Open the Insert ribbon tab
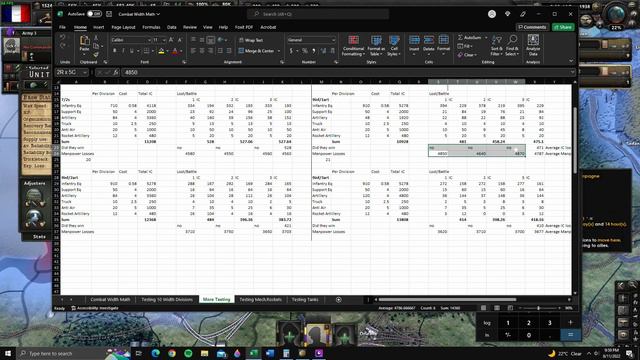Image resolution: width=640 pixels, height=360 pixels. click(98, 27)
